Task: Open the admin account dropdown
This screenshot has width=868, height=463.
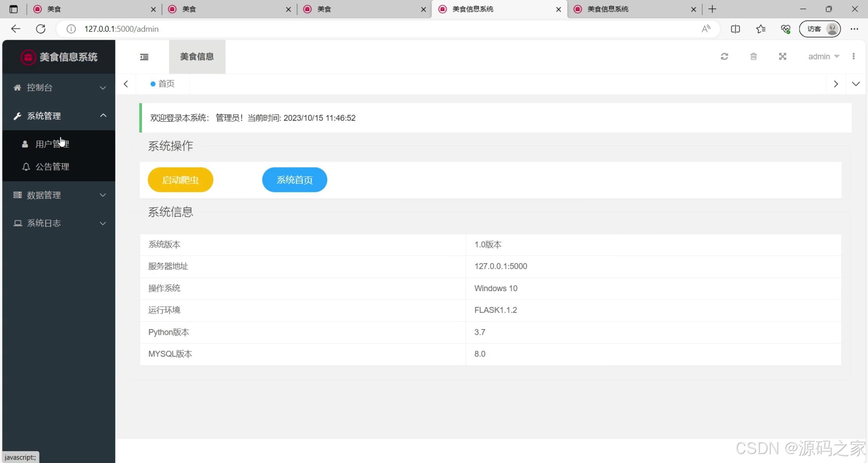Action: [x=823, y=56]
